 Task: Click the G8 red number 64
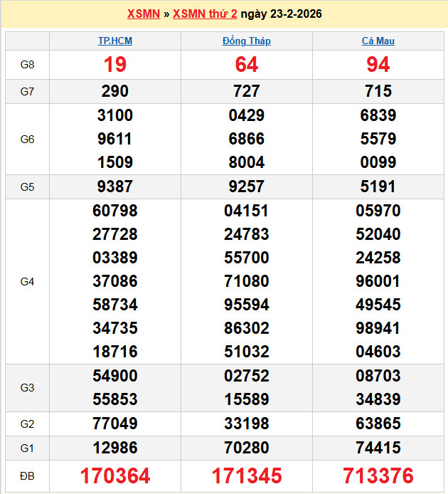(x=247, y=65)
